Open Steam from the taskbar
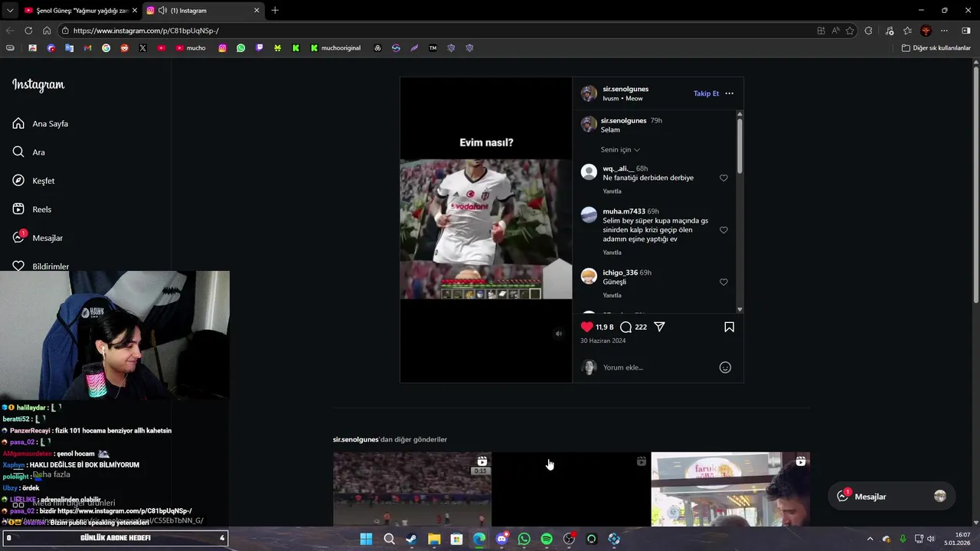Viewport: 980px width, 551px height. 411,539
